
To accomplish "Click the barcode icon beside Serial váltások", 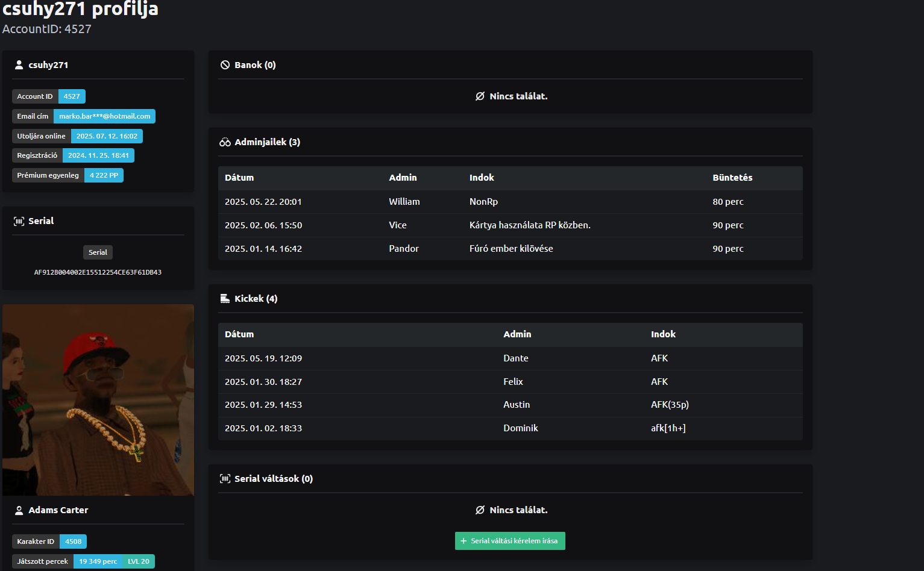I will [x=225, y=479].
